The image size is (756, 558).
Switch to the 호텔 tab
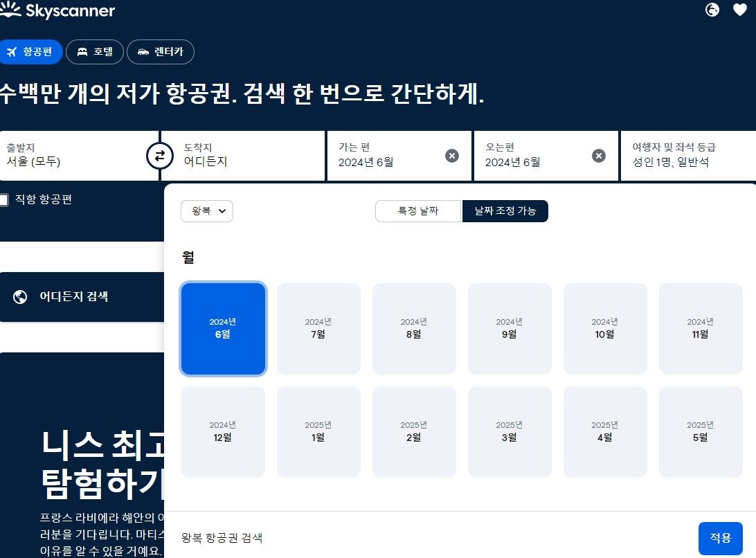94,51
